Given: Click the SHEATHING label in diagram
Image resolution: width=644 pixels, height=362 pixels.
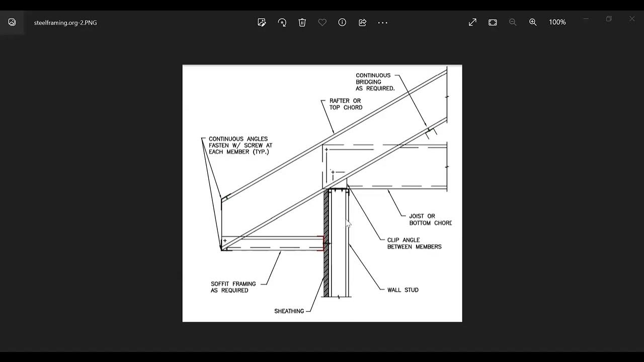Looking at the screenshot, I should coord(289,311).
